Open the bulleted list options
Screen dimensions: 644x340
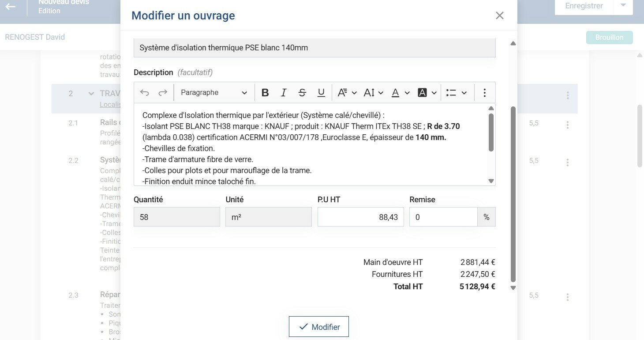tap(456, 93)
